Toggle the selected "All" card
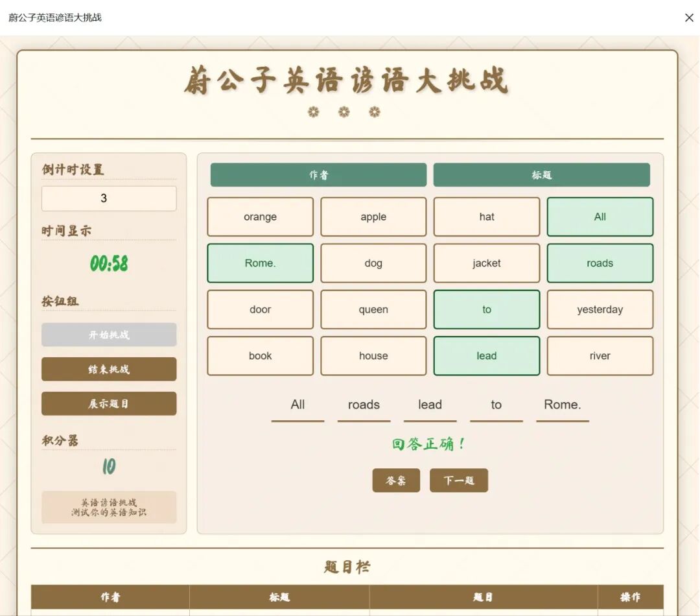700x616 pixels. (600, 217)
